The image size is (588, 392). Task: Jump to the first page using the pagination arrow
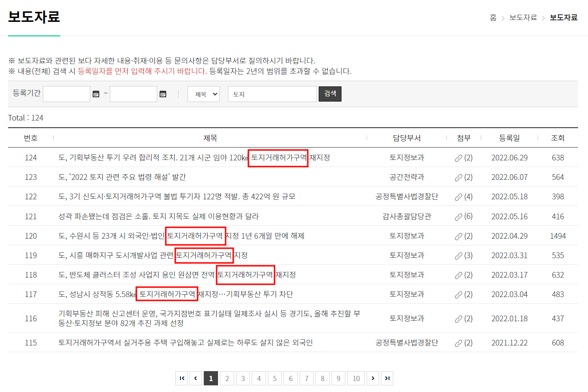click(x=182, y=378)
